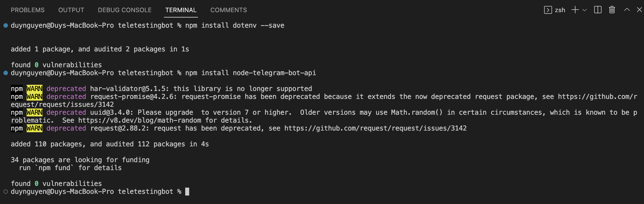Open the COMMENTS tab
The width and height of the screenshot is (644, 204).
tap(229, 10)
